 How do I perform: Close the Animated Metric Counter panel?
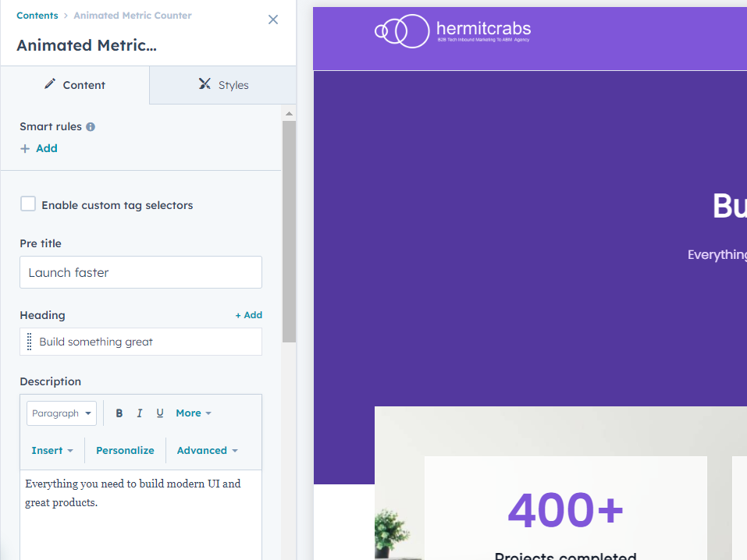tap(273, 20)
